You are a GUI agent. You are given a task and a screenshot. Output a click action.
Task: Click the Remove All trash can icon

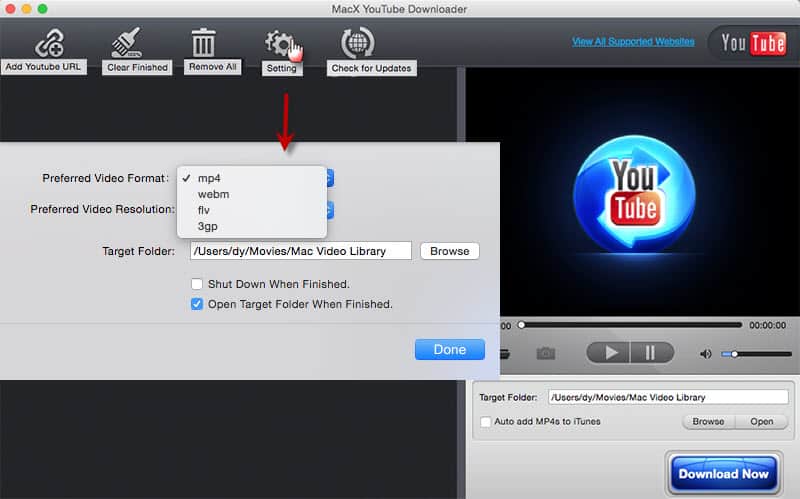[x=203, y=42]
